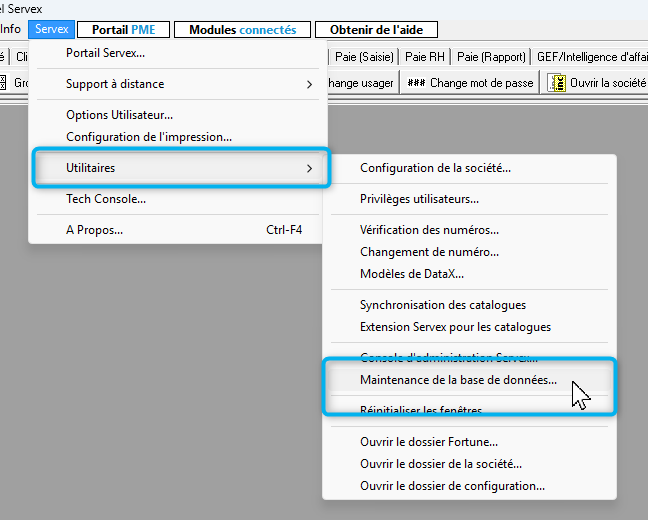Image resolution: width=648 pixels, height=520 pixels.
Task: Open the GEF/Intelligence d'affaires tab
Action: (x=590, y=57)
